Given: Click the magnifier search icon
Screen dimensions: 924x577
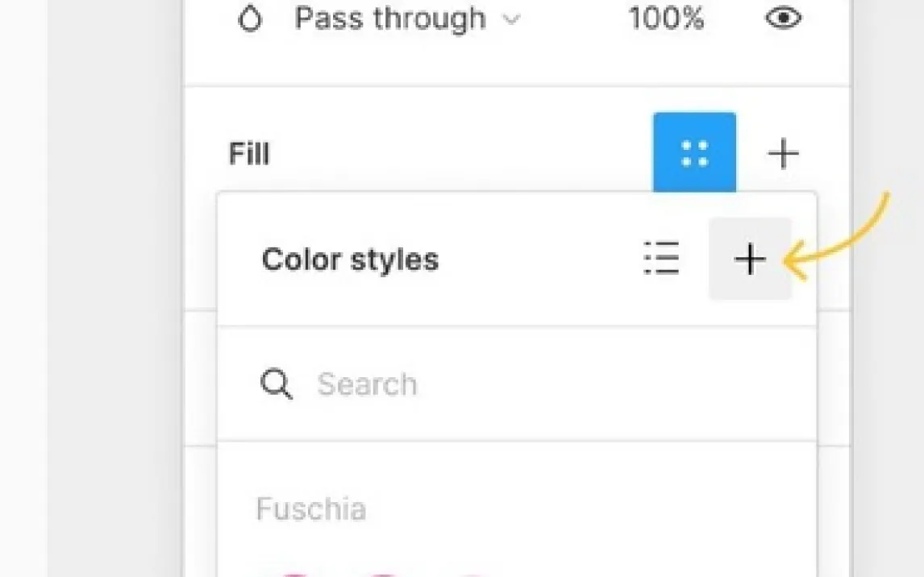Looking at the screenshot, I should point(277,384).
